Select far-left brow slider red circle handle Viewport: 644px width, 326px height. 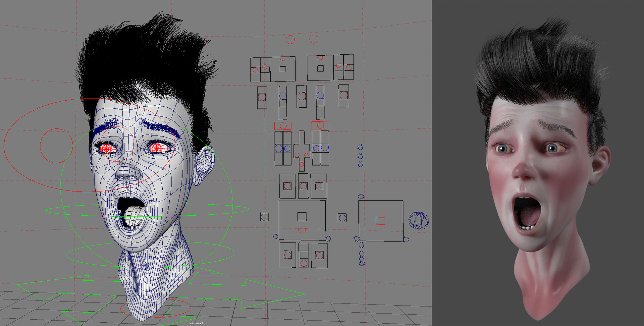point(262,97)
